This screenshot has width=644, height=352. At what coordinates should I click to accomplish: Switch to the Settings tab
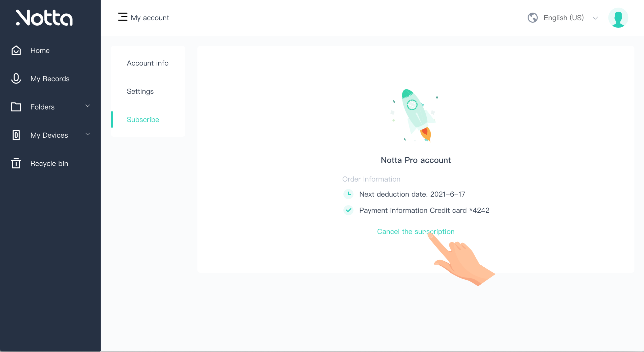(x=140, y=91)
